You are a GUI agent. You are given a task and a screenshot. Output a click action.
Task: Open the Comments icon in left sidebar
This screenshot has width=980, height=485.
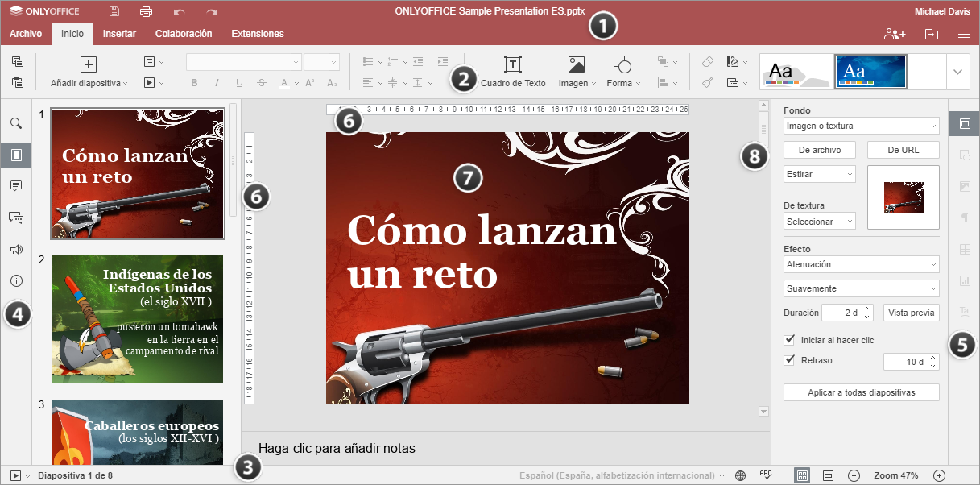click(16, 185)
